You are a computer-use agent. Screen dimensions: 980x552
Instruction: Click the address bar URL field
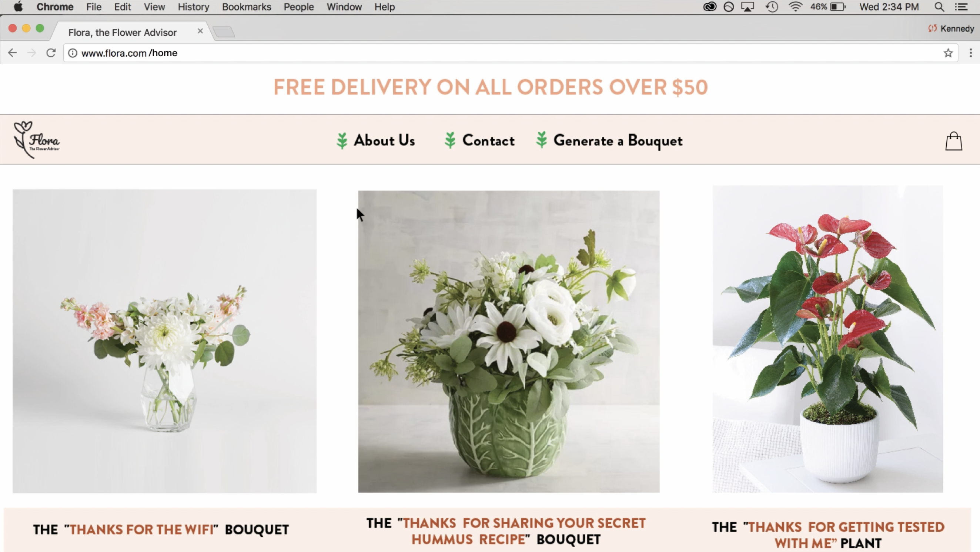(510, 53)
